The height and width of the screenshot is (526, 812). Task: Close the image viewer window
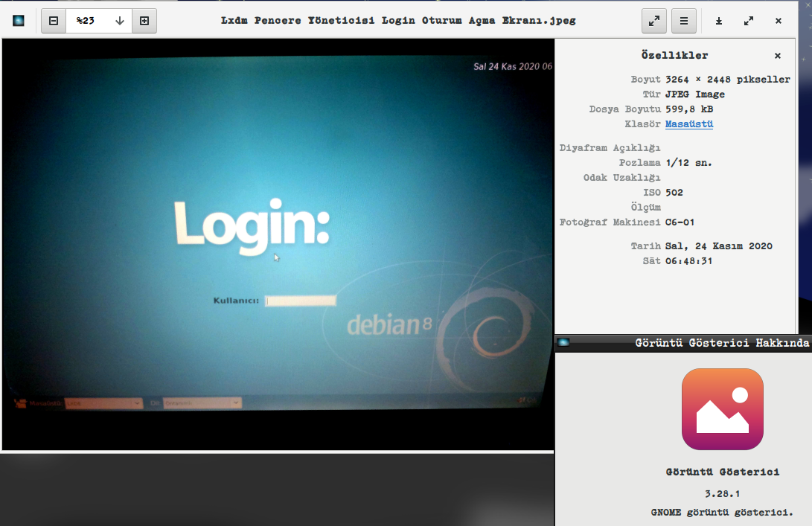pyautogui.click(x=779, y=21)
